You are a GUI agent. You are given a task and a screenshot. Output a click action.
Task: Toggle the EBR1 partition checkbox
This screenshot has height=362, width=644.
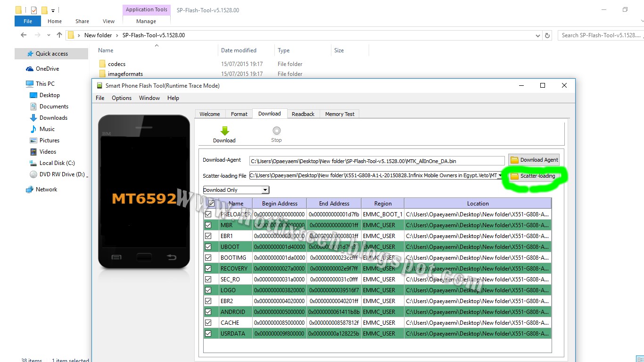[x=208, y=236]
